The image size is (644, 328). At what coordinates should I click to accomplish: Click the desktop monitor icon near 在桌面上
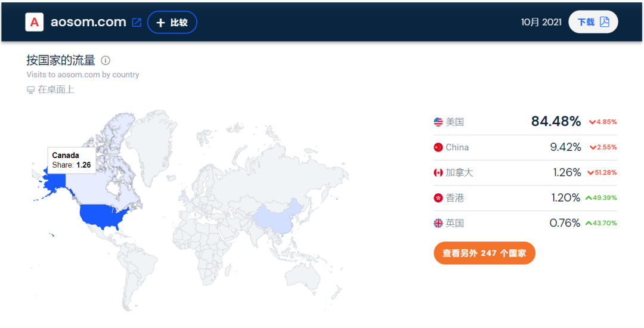click(30, 90)
